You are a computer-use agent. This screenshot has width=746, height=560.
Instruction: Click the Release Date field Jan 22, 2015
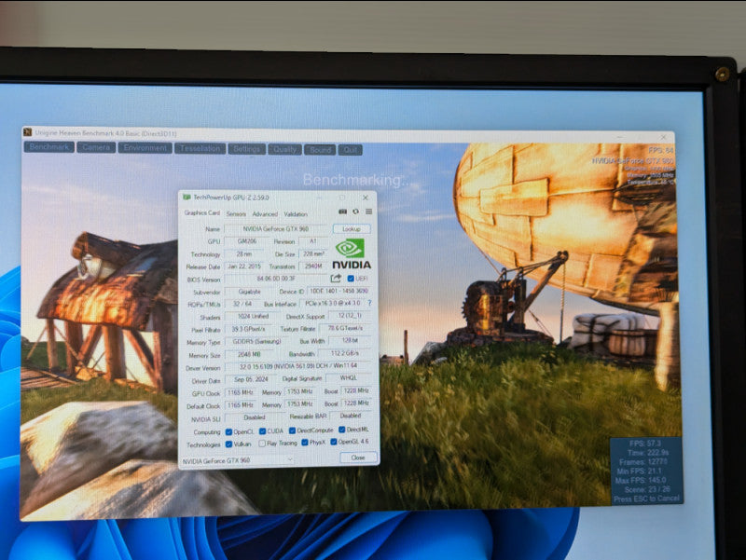243,266
